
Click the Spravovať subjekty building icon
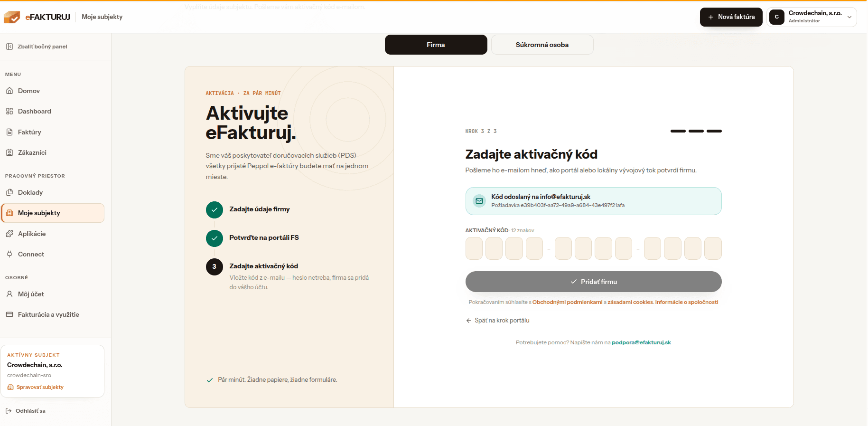coord(10,387)
